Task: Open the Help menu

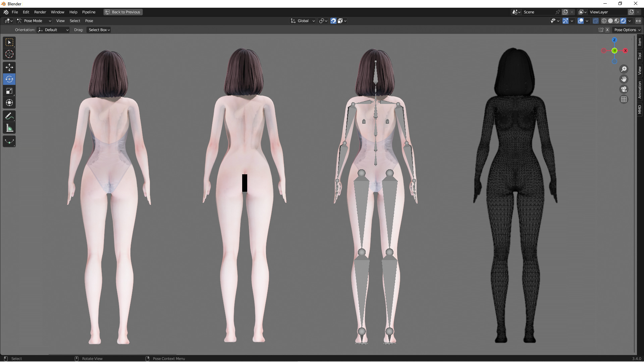Action: (x=73, y=12)
